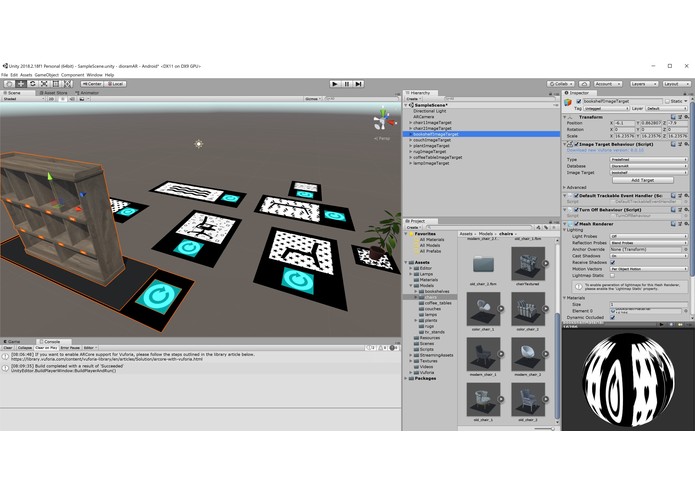
Task: Click the Add Target button
Action: 643,180
